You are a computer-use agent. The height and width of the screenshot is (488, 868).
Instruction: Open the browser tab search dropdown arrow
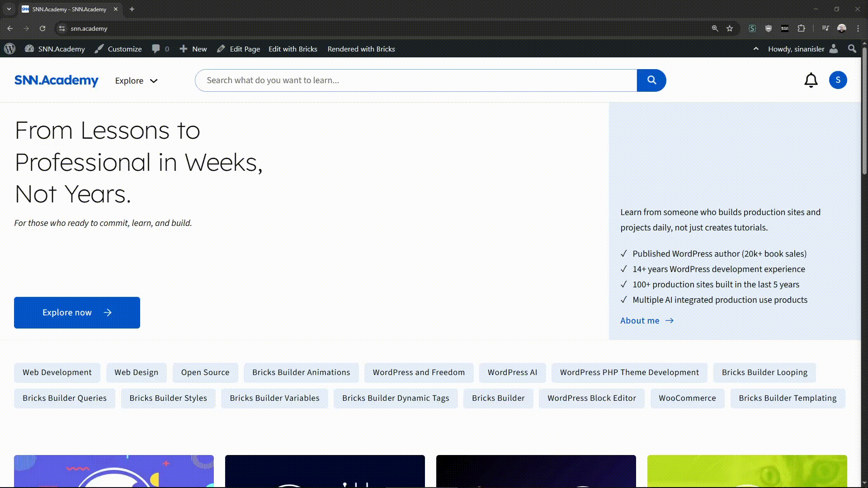tap(9, 9)
